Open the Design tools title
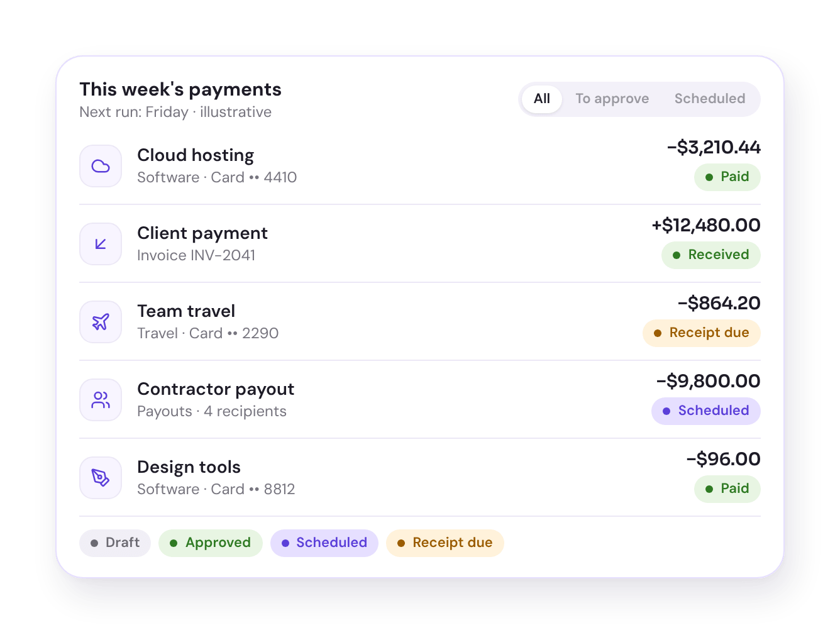 (189, 467)
